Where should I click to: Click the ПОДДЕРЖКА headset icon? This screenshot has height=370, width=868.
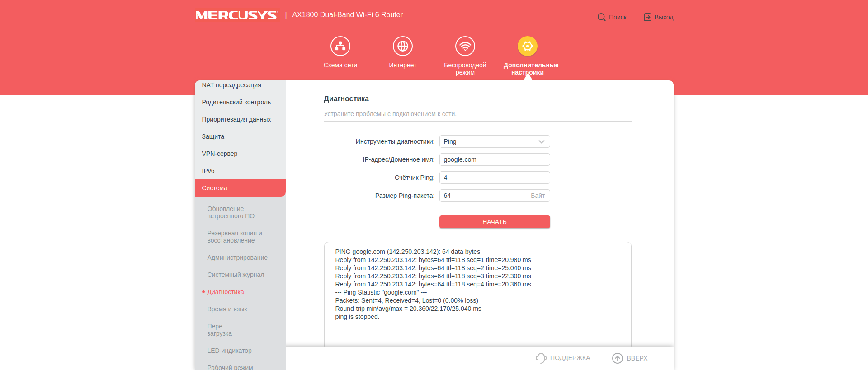pos(541,358)
